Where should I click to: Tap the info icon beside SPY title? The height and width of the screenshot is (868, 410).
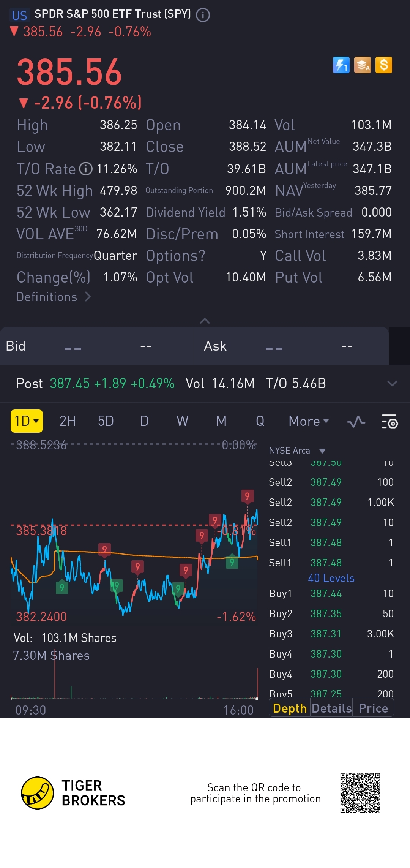tap(203, 15)
